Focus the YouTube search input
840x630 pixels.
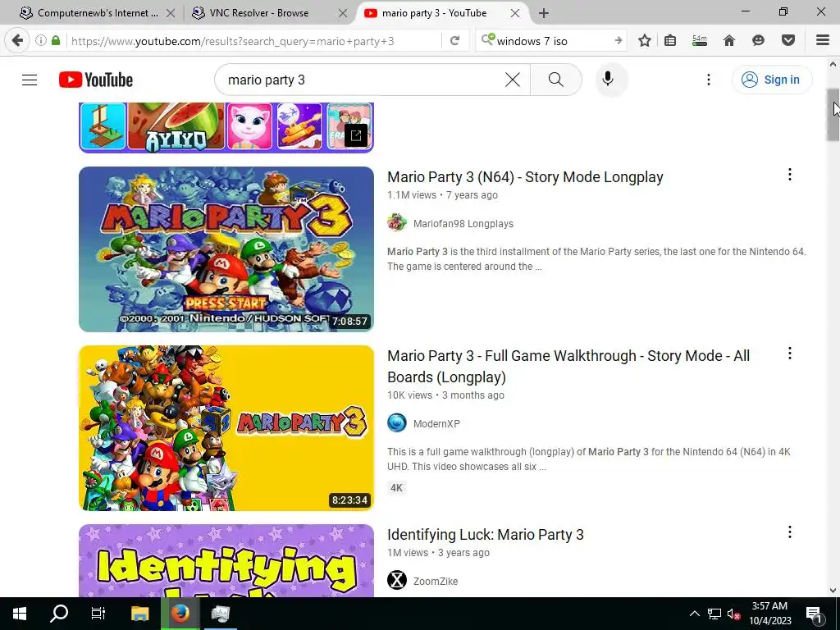tap(364, 80)
